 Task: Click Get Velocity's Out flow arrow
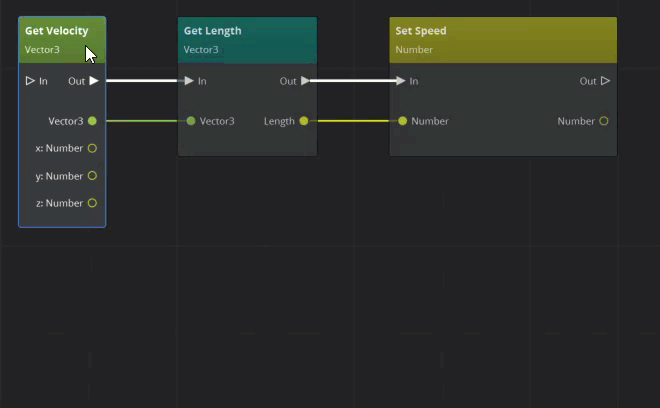click(94, 81)
